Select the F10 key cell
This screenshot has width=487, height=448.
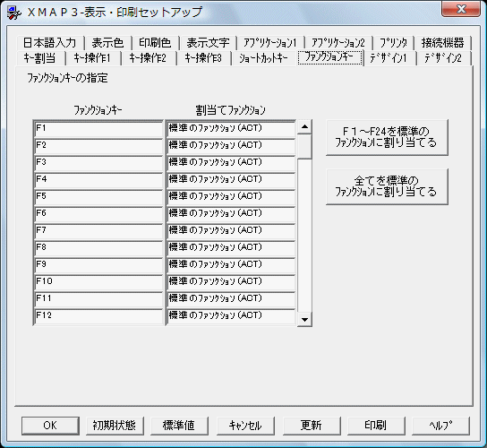pyautogui.click(x=98, y=282)
